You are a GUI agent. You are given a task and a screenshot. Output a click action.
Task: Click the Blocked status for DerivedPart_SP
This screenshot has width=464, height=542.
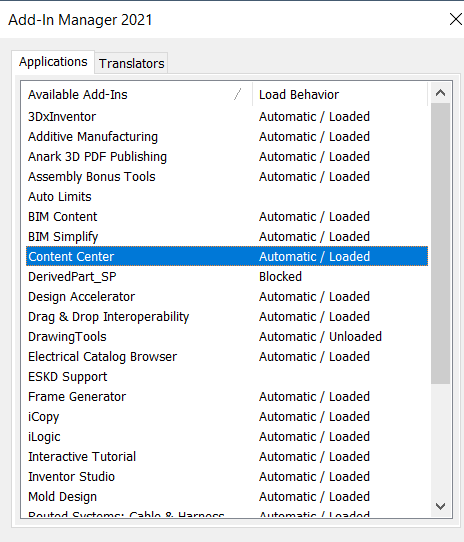tap(280, 277)
